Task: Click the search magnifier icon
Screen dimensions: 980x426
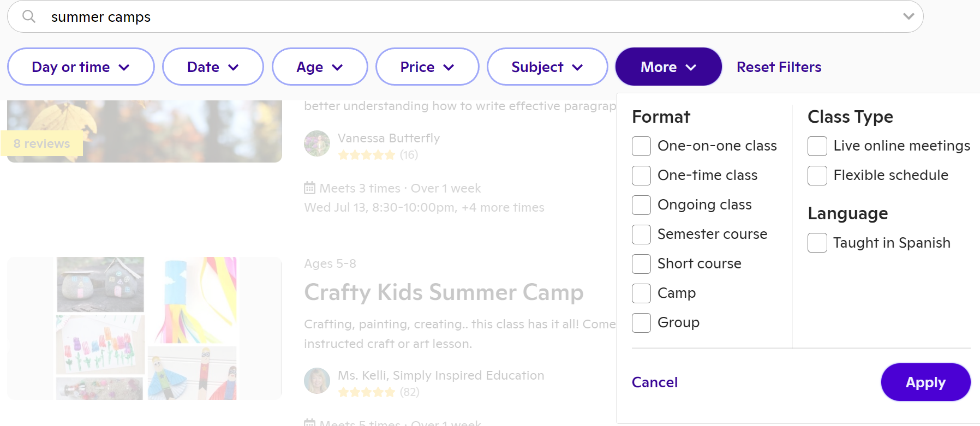Action: click(x=29, y=17)
